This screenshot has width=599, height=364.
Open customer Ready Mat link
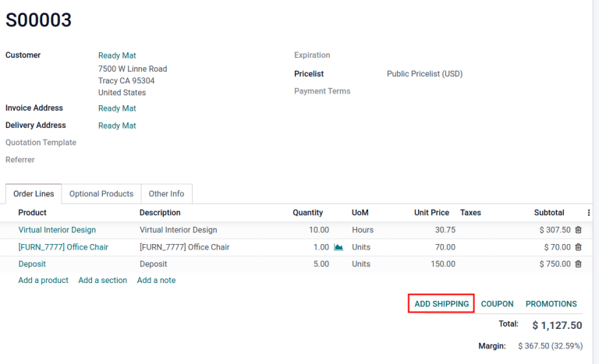pos(117,55)
